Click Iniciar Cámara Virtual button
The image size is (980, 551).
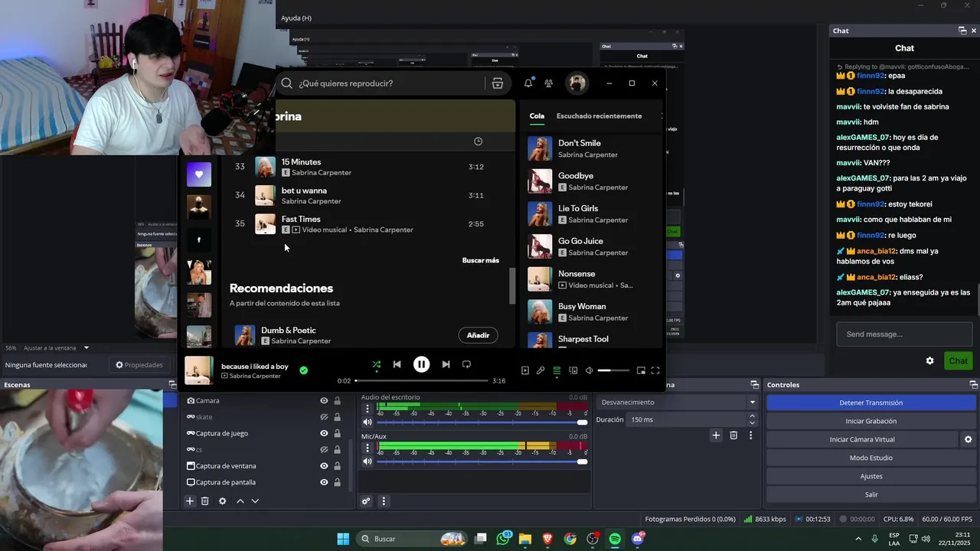coord(862,439)
